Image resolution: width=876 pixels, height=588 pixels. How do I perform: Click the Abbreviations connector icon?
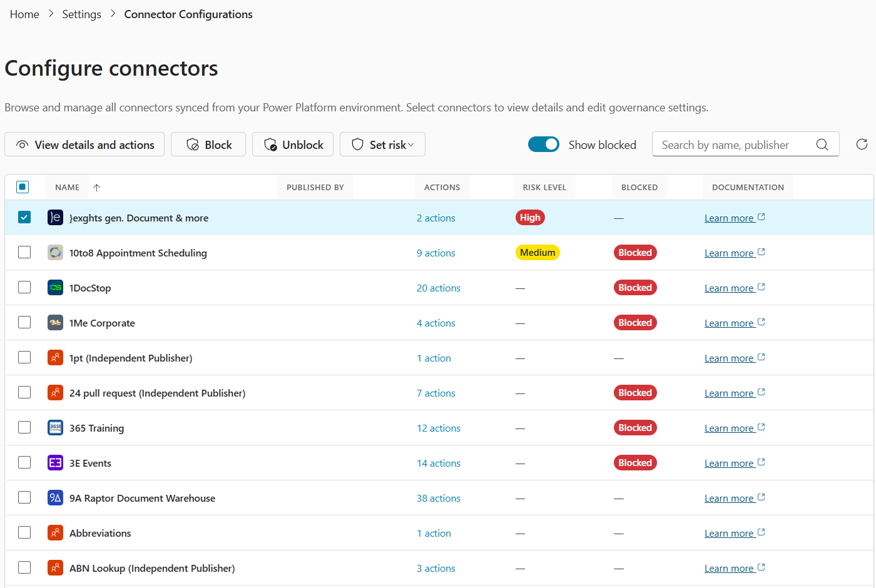(x=55, y=532)
